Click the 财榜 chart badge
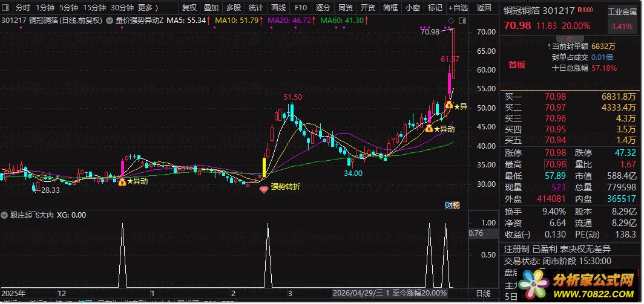Viewport: 644px width, 304px height. 452,205
